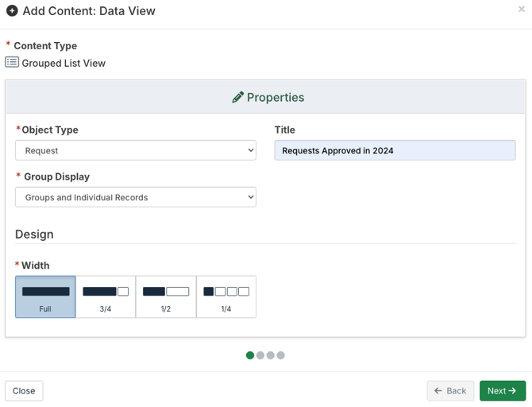Click the Title input field
The height and width of the screenshot is (407, 532).
[395, 150]
